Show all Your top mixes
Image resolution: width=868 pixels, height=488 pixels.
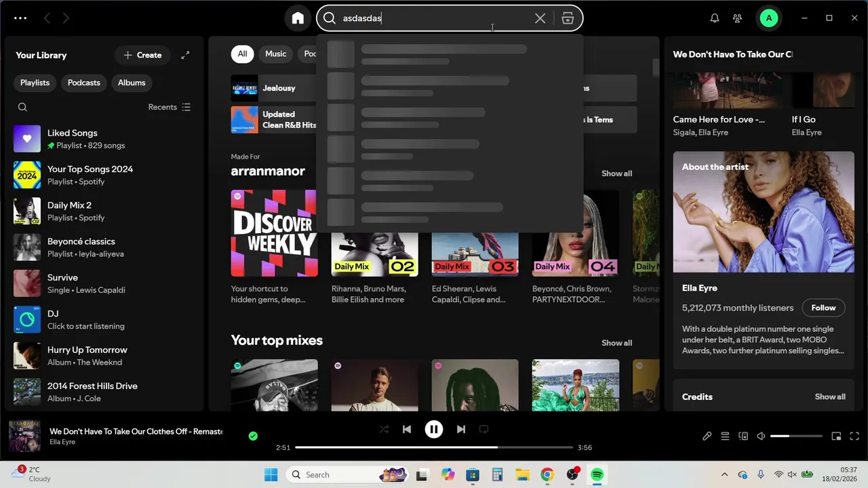pyautogui.click(x=616, y=343)
